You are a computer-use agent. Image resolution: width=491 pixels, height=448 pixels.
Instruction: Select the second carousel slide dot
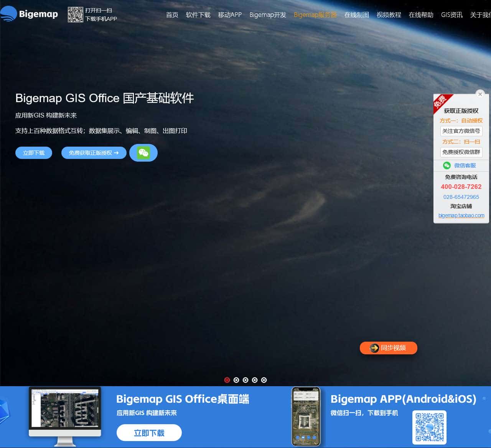coord(236,380)
